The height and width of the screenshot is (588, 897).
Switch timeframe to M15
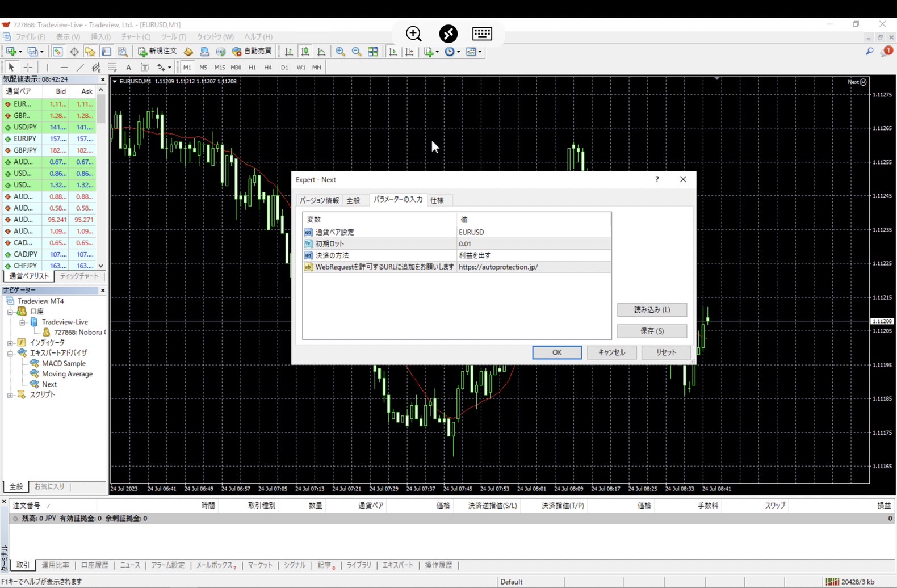click(219, 67)
